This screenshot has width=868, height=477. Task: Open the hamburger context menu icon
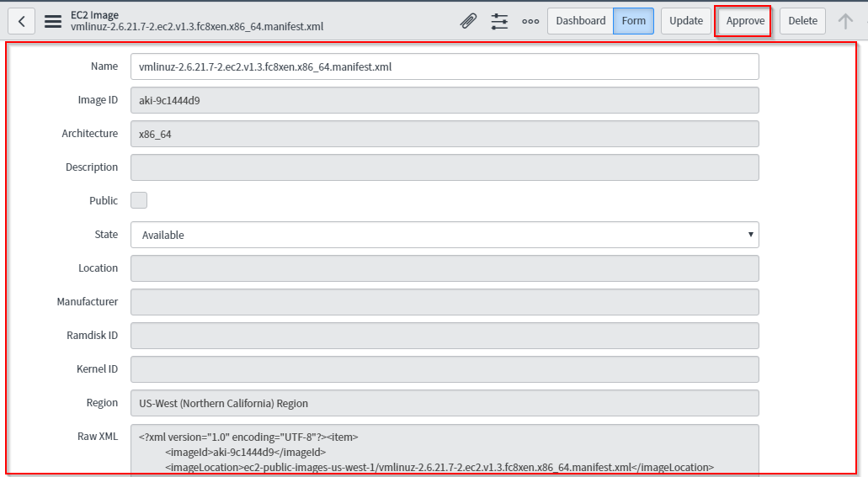[53, 21]
